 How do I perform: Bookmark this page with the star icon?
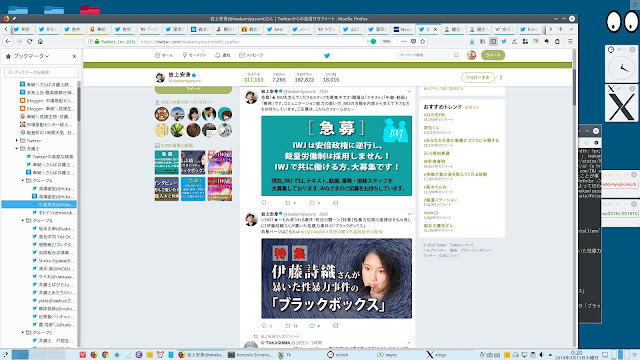click(422, 41)
